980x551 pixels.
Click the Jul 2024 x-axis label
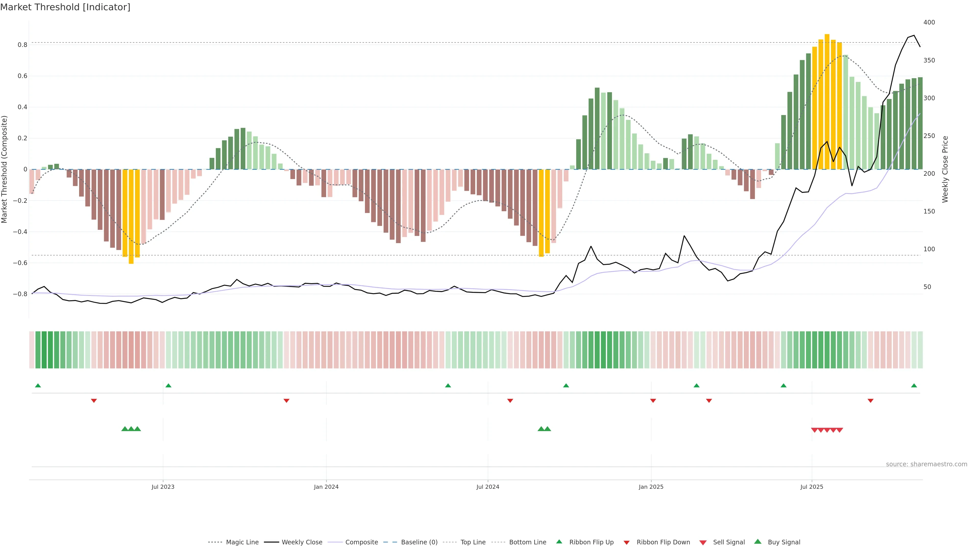click(x=488, y=487)
